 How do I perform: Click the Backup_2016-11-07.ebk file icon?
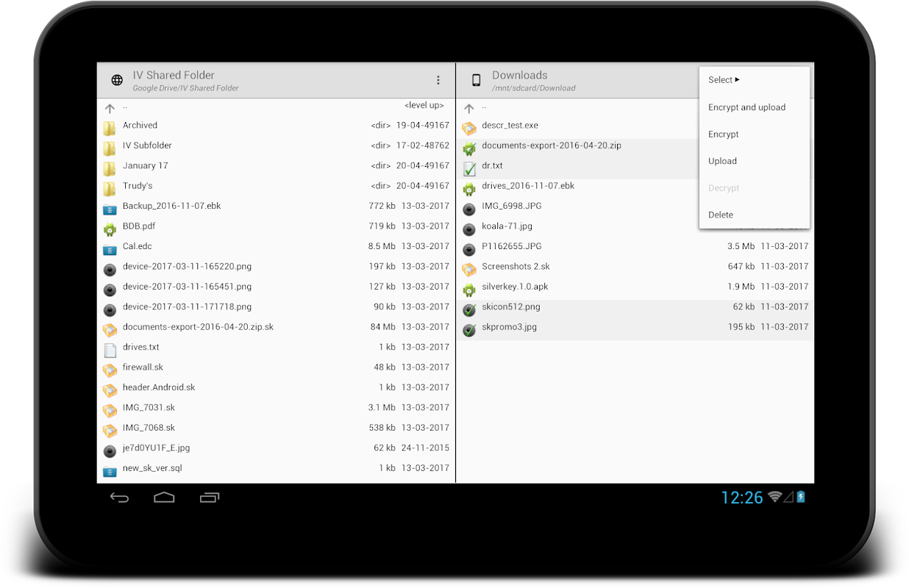click(110, 209)
